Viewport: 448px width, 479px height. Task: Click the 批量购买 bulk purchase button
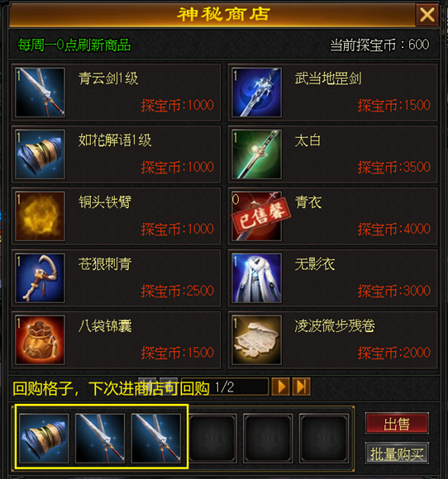click(397, 453)
